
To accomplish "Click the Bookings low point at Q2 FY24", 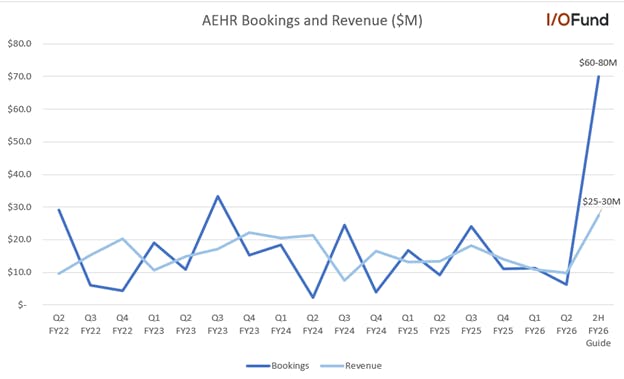I will point(313,297).
